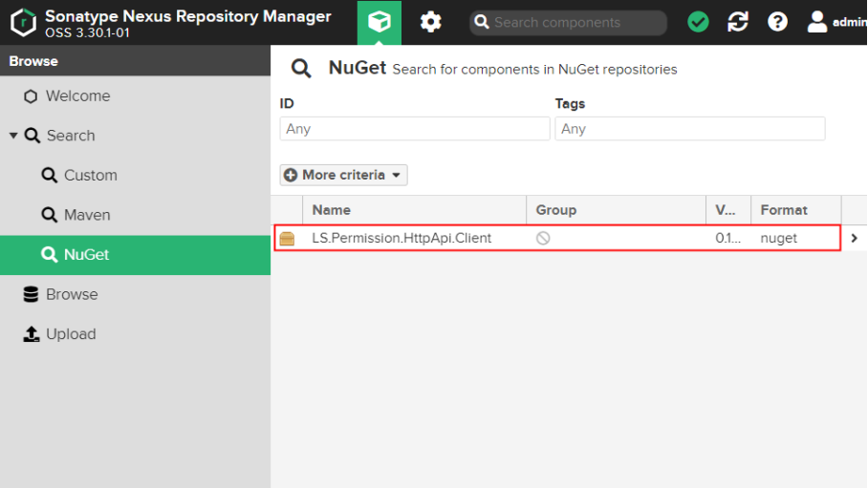Viewport: 868px width, 488px height.
Task: Click the Search components input field
Action: 568,23
